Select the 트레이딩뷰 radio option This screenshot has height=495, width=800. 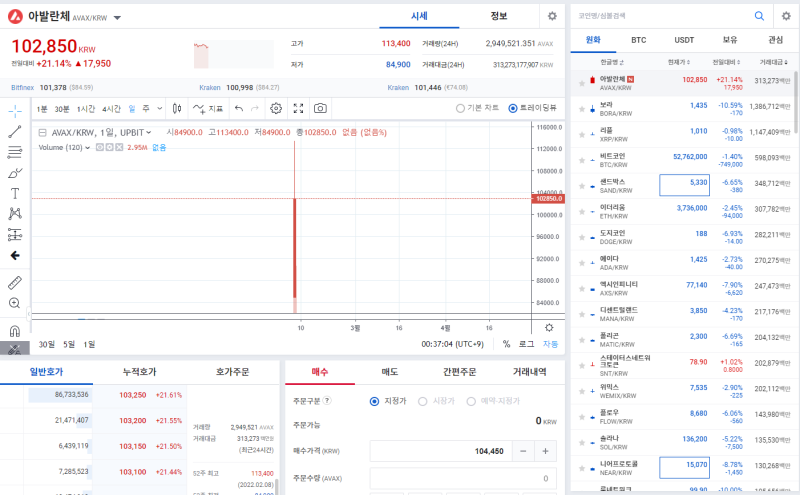coord(513,108)
